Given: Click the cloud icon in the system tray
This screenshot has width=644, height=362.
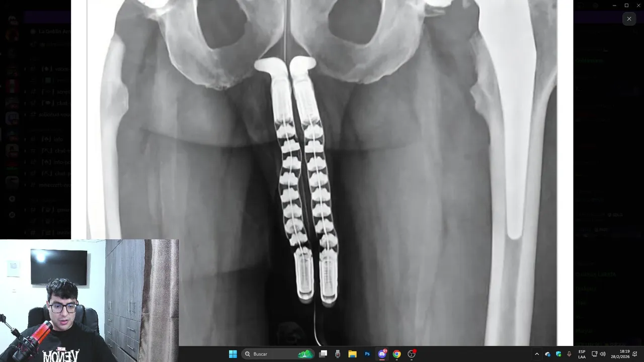Looking at the screenshot, I should pos(547,354).
